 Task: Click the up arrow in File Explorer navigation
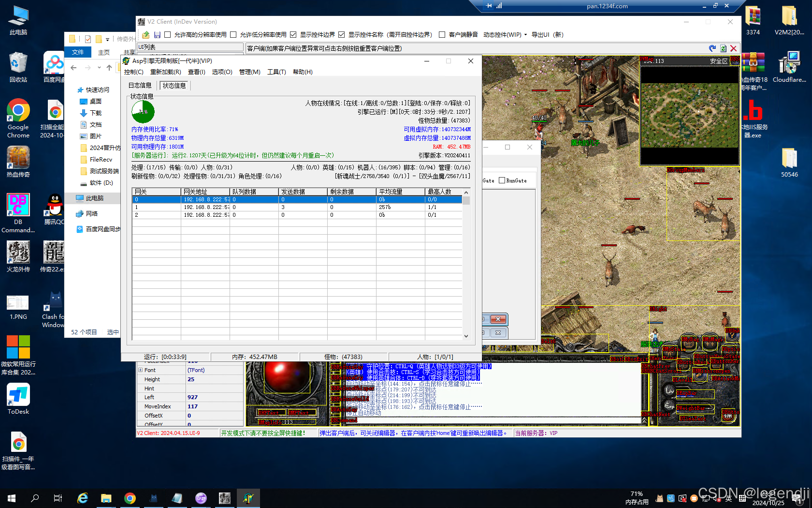109,68
